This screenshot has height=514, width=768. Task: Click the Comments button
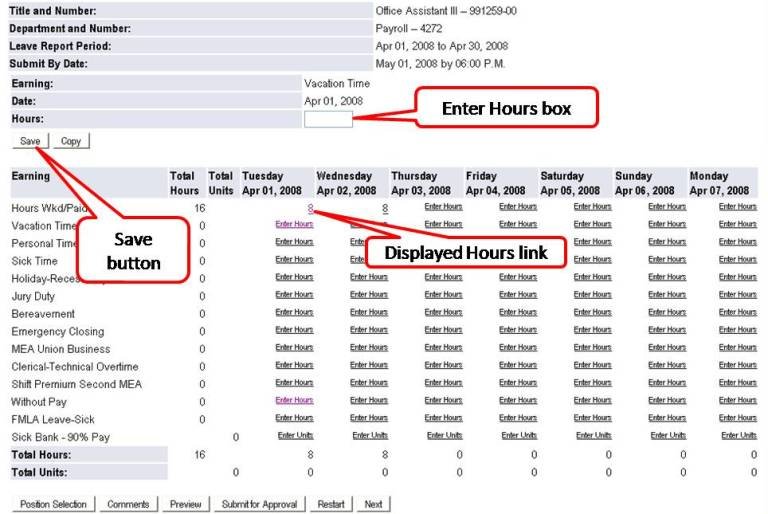[x=129, y=504]
